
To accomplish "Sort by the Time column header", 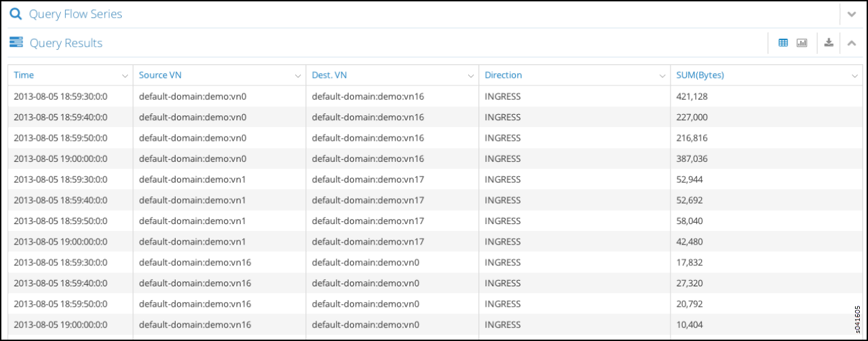I will (24, 75).
